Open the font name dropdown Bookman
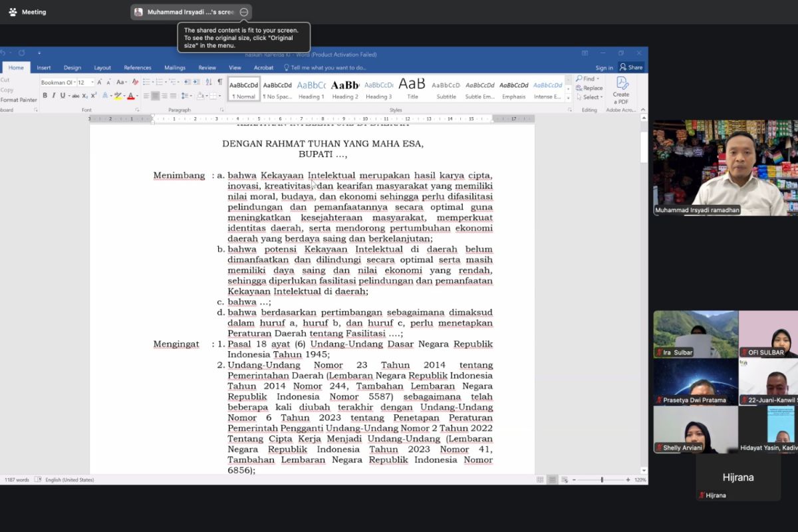 coord(58,82)
